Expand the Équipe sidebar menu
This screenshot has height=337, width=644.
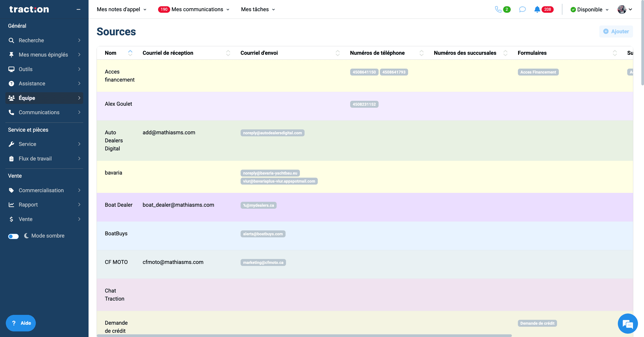click(x=44, y=98)
